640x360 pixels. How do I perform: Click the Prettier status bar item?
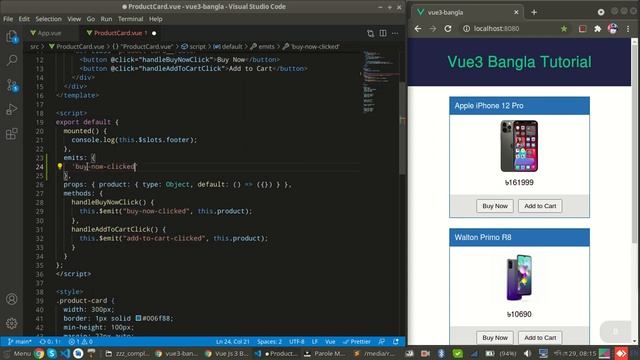point(357,341)
